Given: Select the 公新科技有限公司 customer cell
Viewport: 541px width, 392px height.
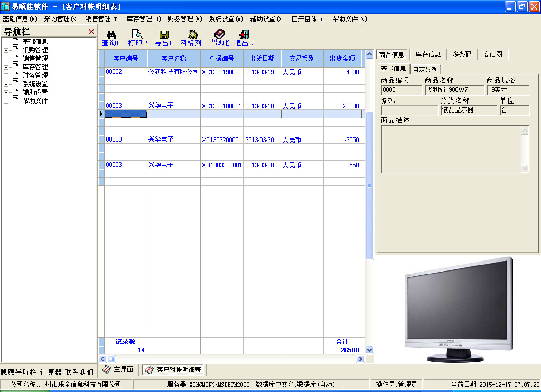Looking at the screenshot, I should 173,72.
